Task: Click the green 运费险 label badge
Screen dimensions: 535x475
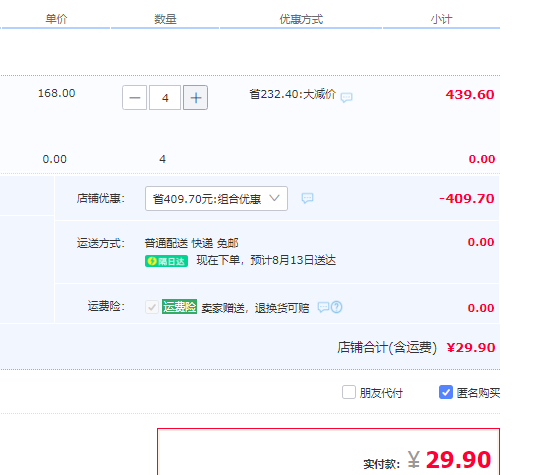Action: point(179,306)
